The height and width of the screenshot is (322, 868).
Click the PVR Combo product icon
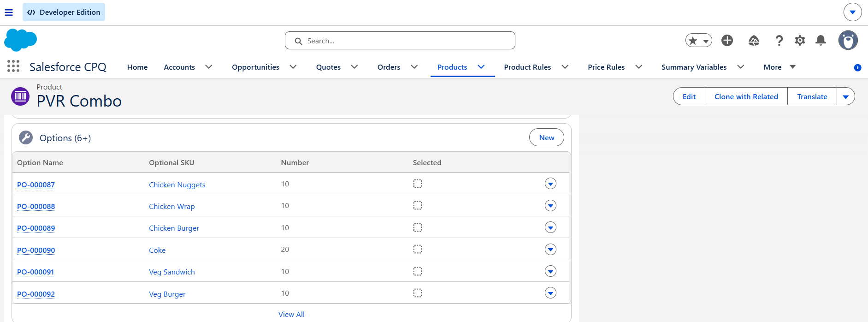[20, 96]
